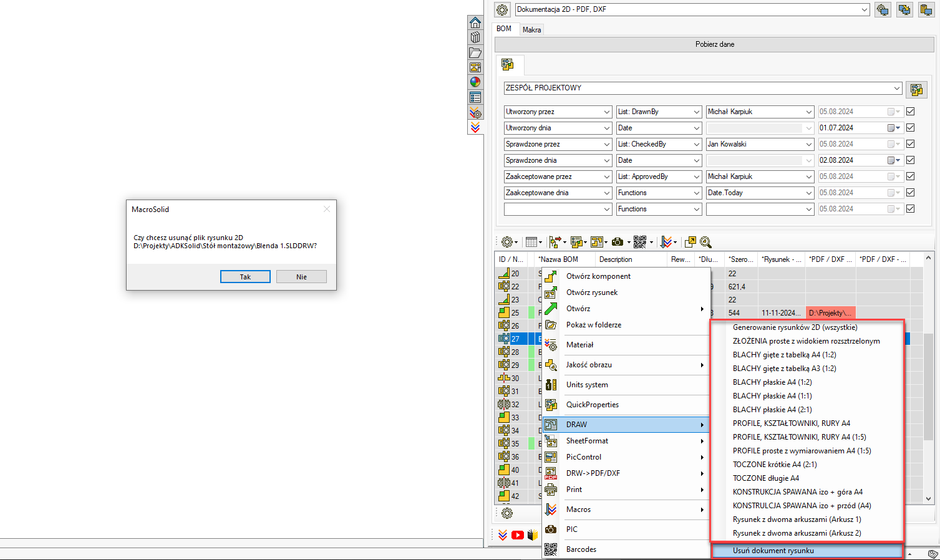
Task: Click the color wheel appearance icon in sidebar
Action: (x=475, y=82)
